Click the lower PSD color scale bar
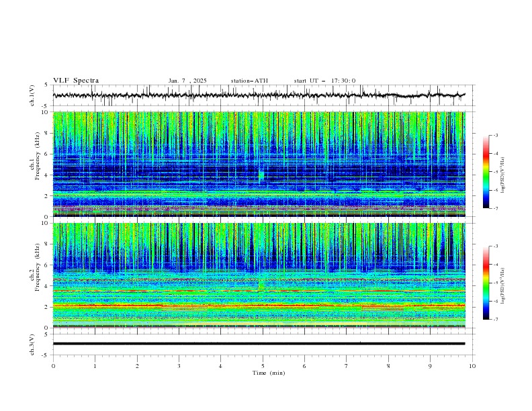The width and height of the screenshot is (532, 411). click(486, 283)
